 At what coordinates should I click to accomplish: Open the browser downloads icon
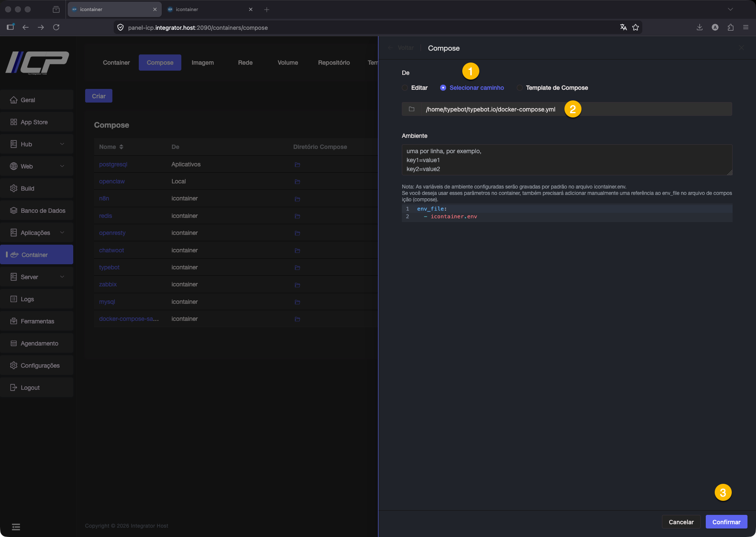[699, 27]
